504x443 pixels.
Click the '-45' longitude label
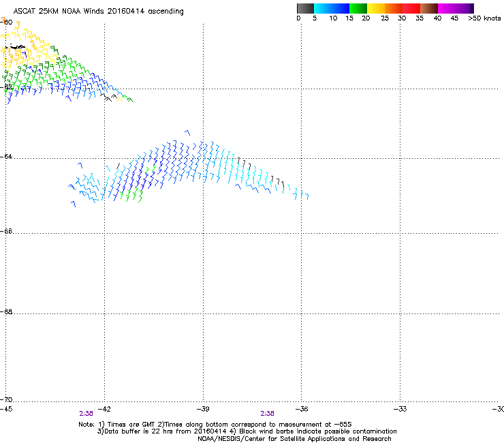[x=6, y=409]
